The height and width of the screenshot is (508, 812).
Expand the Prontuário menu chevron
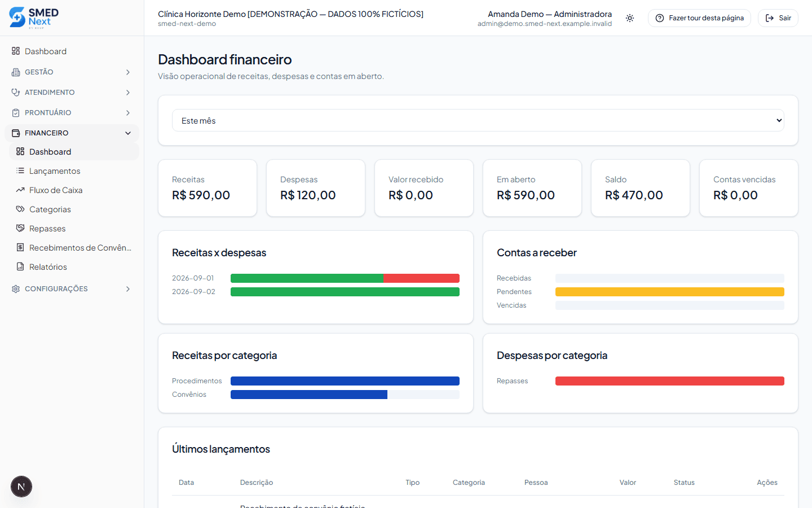[x=128, y=113]
